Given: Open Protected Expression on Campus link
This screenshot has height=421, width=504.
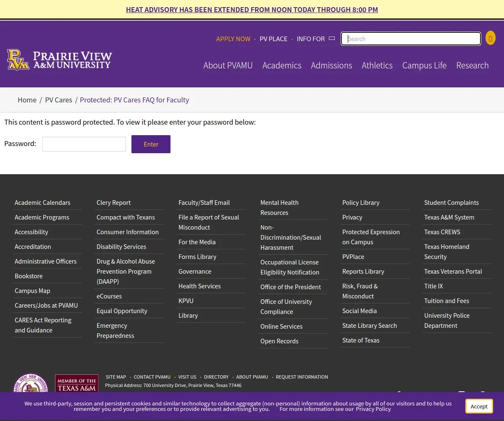Looking at the screenshot, I should [x=371, y=237].
